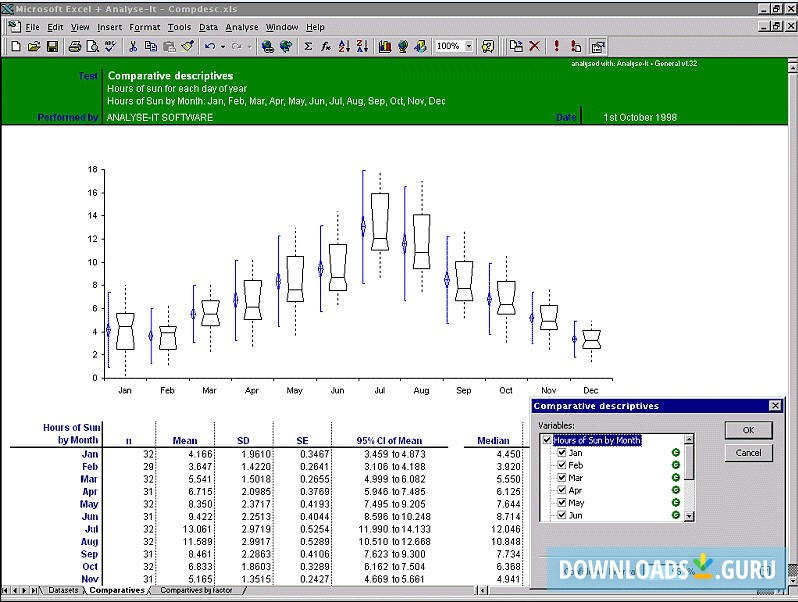798x602 pixels.
Task: Click the Open folder icon
Action: (34, 46)
